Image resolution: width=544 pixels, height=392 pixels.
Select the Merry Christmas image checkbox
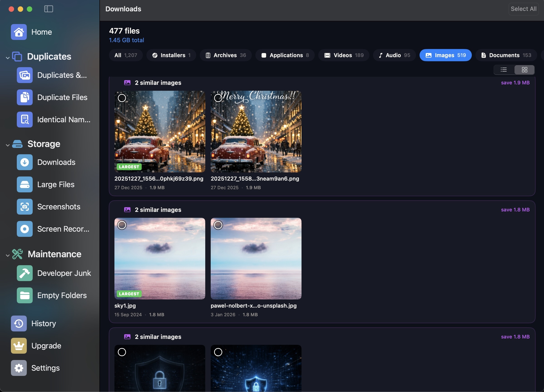[x=218, y=98]
